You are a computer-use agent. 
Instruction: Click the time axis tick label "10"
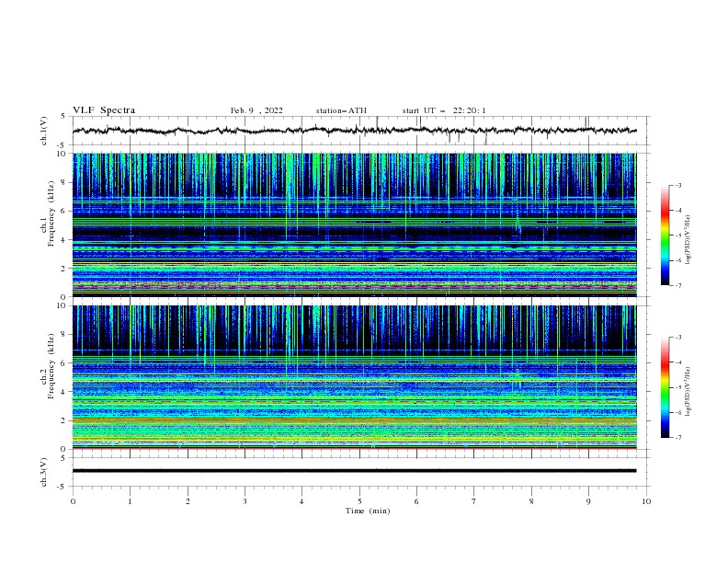646,501
